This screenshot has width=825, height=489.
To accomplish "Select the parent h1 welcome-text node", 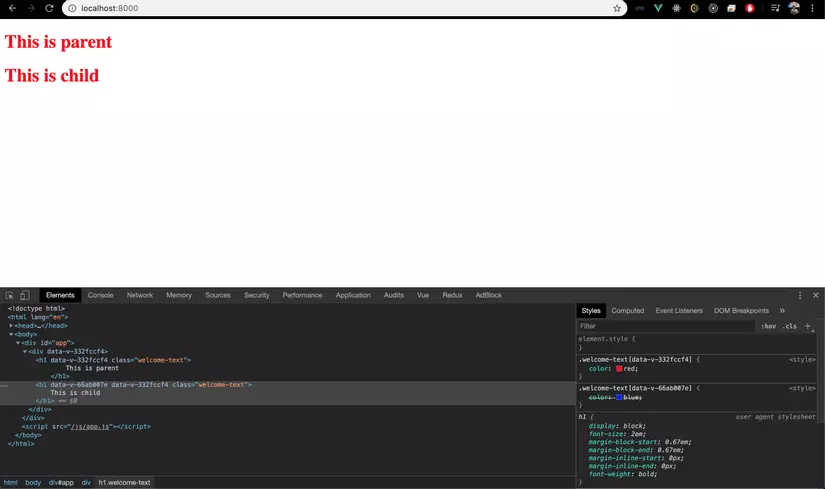I will point(113,360).
